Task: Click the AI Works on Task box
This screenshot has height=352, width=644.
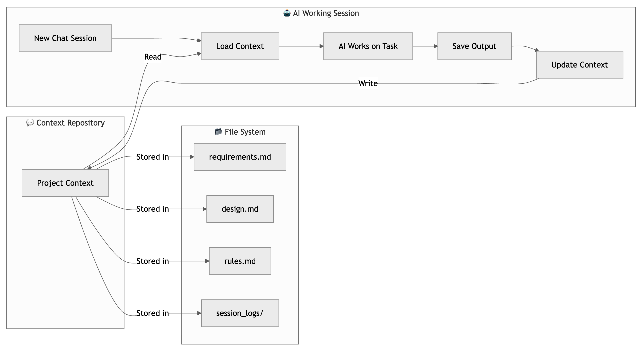Action: [x=368, y=46]
